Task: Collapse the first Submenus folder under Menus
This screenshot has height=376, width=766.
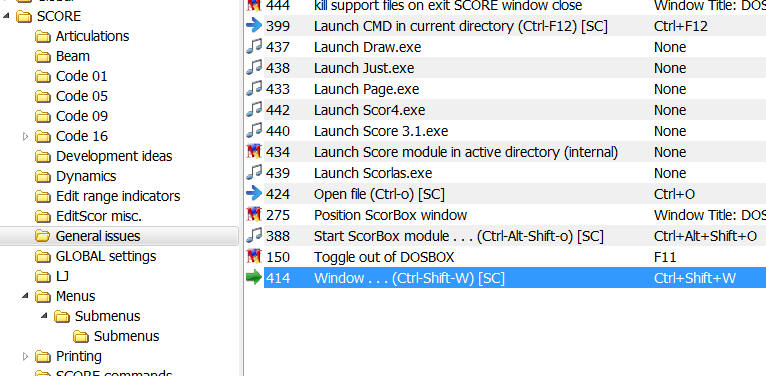Action: click(44, 315)
